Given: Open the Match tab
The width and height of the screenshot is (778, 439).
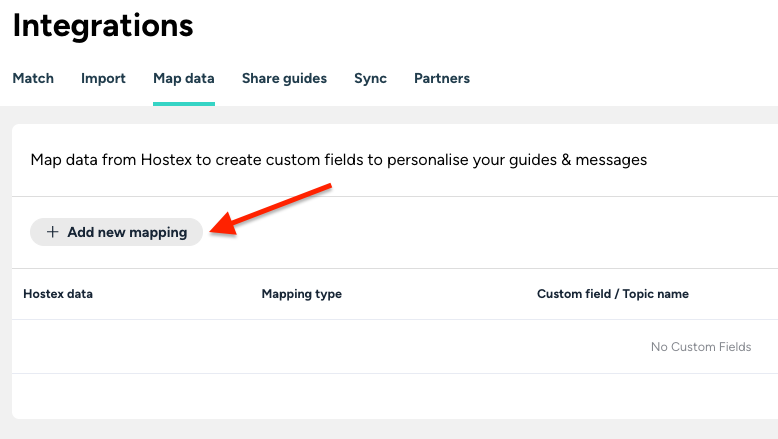Looking at the screenshot, I should pos(33,78).
